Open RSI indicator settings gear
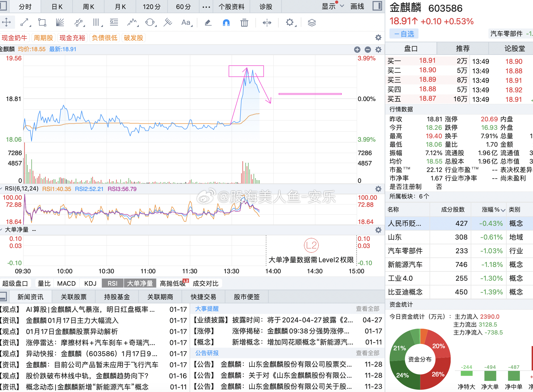The height and width of the screenshot is (392, 533). pyautogui.click(x=378, y=189)
